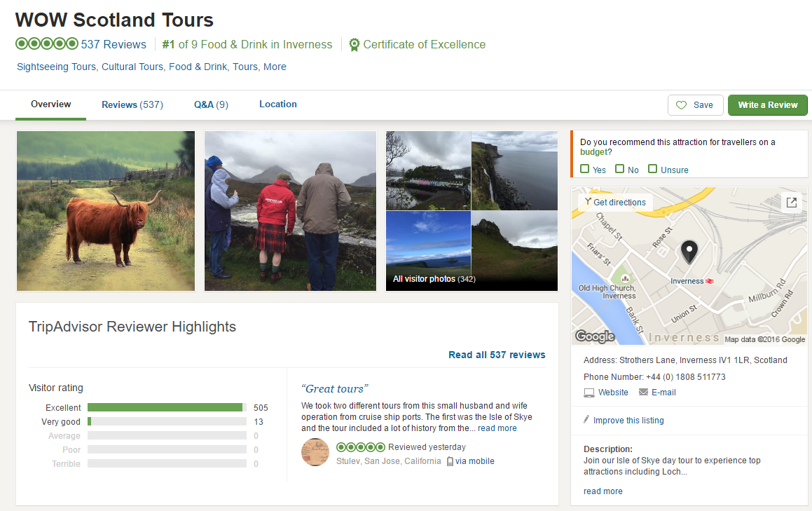
Task: Filter reviews by the Excellent rating bar
Action: tap(167, 407)
